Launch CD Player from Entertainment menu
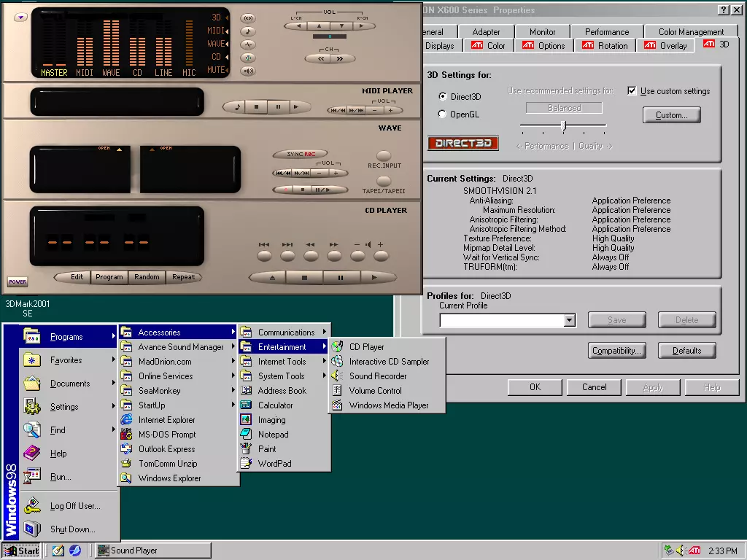Screen dimensions: 747x560 click(387, 346)
